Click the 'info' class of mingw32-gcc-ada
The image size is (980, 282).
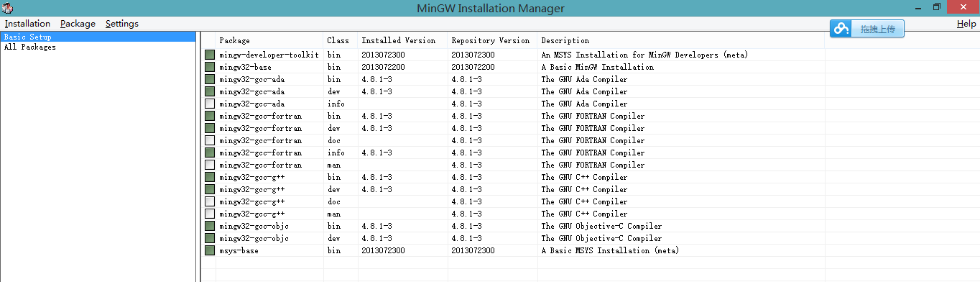[336, 104]
